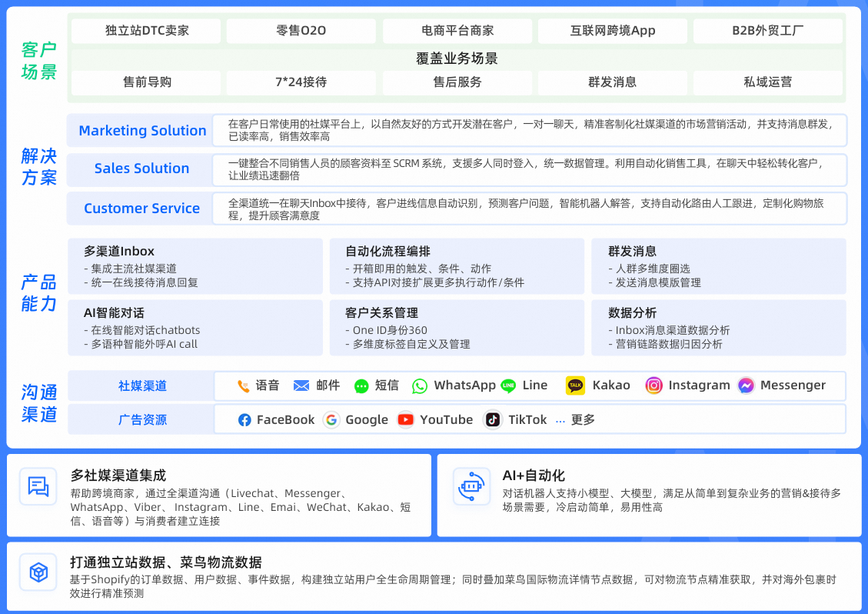Open the Instagram channel icon

tap(653, 385)
